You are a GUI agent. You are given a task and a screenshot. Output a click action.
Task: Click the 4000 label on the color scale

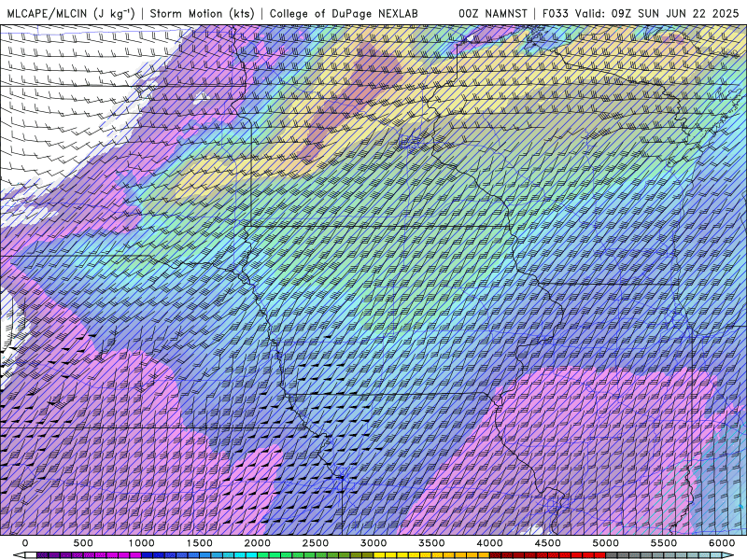(x=489, y=543)
